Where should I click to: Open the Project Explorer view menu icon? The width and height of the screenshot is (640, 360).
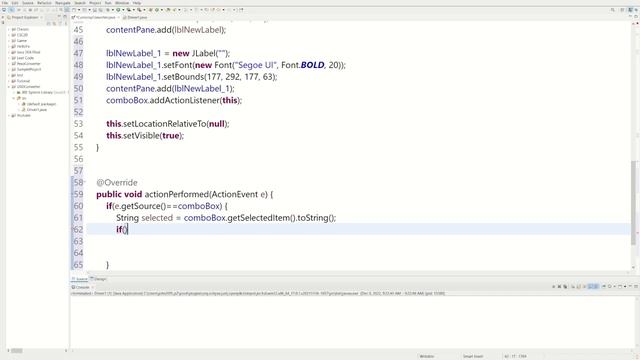(65, 23)
